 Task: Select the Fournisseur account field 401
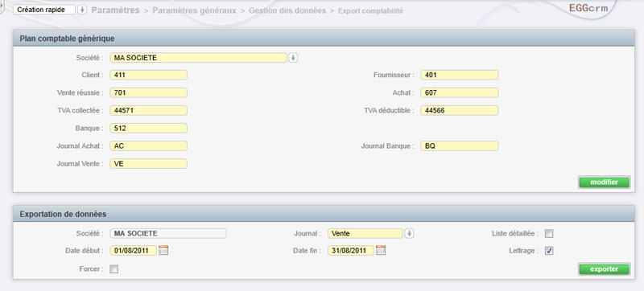[x=459, y=75]
